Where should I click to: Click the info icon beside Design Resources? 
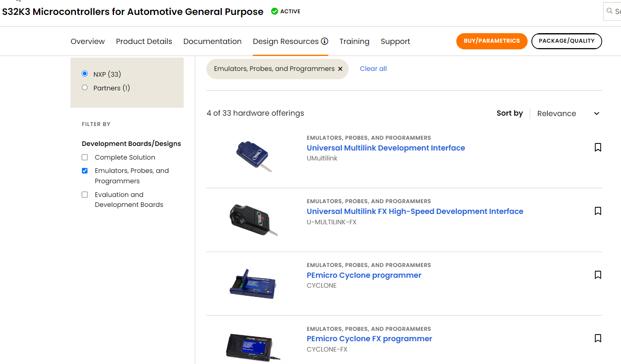click(x=325, y=41)
